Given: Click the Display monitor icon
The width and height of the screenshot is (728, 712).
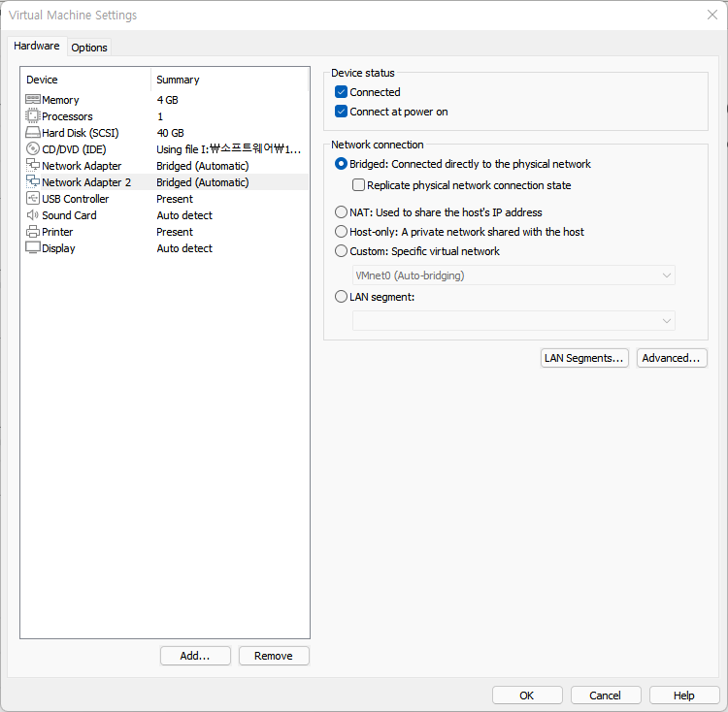Looking at the screenshot, I should (x=32, y=247).
